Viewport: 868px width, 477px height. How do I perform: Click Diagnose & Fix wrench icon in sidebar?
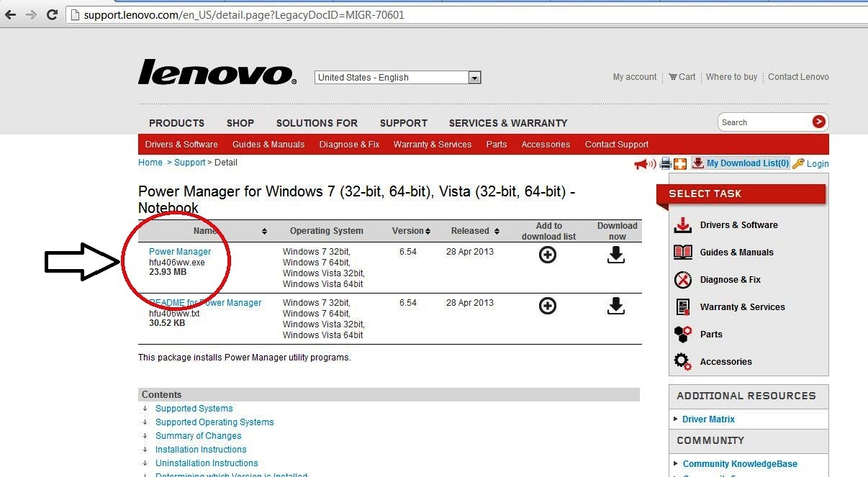tap(682, 280)
